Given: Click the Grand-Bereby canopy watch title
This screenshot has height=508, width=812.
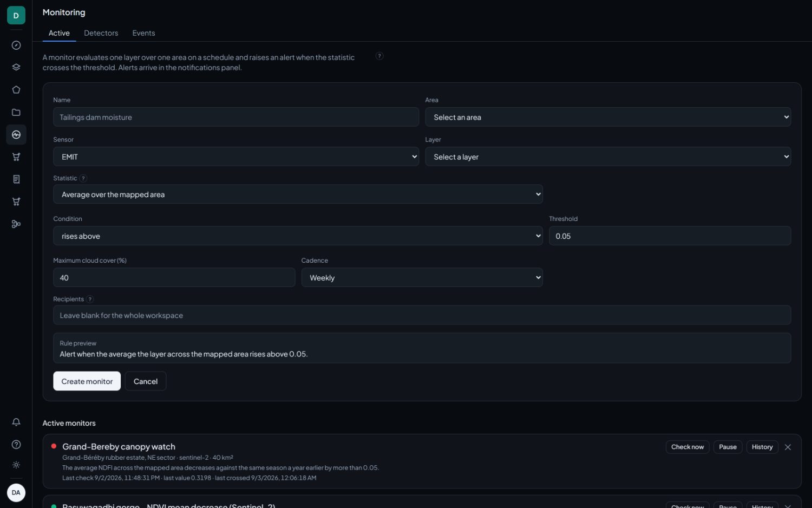Looking at the screenshot, I should tap(119, 447).
